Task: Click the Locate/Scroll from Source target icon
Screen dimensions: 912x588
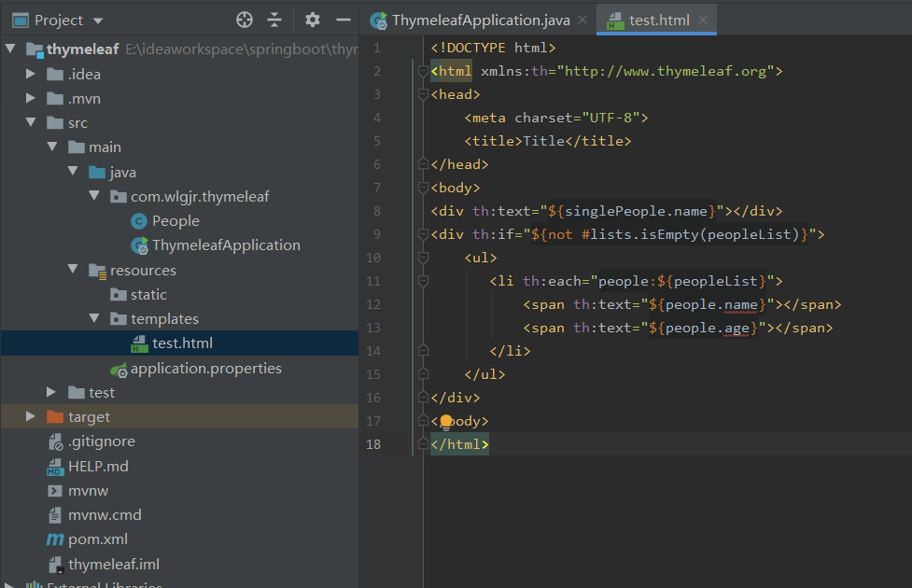Action: coord(245,20)
